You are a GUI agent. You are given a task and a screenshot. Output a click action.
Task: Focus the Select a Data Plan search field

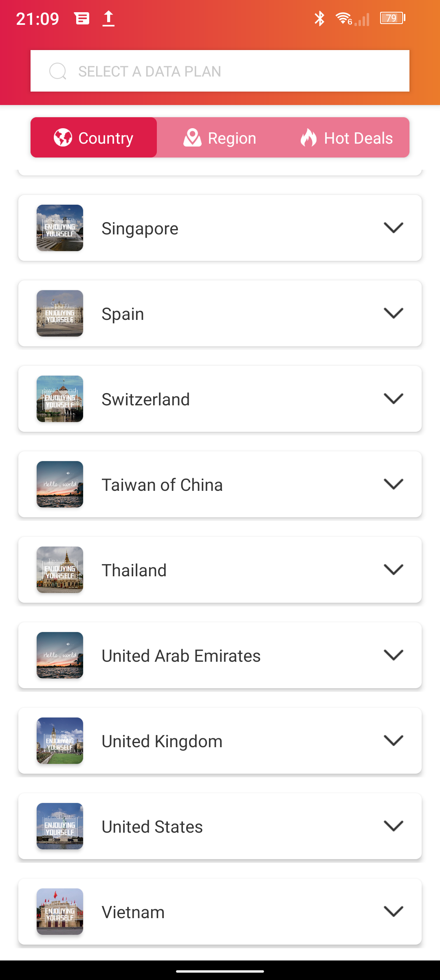[220, 71]
